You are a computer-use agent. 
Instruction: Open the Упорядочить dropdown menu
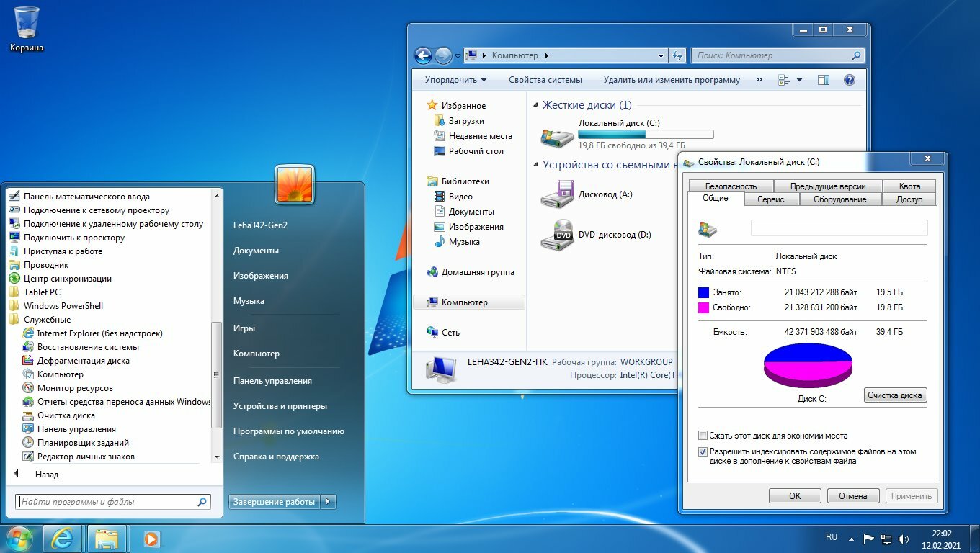[x=455, y=80]
